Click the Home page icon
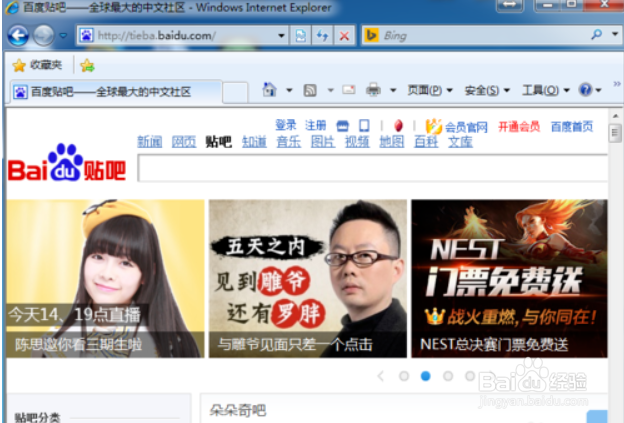 269,90
